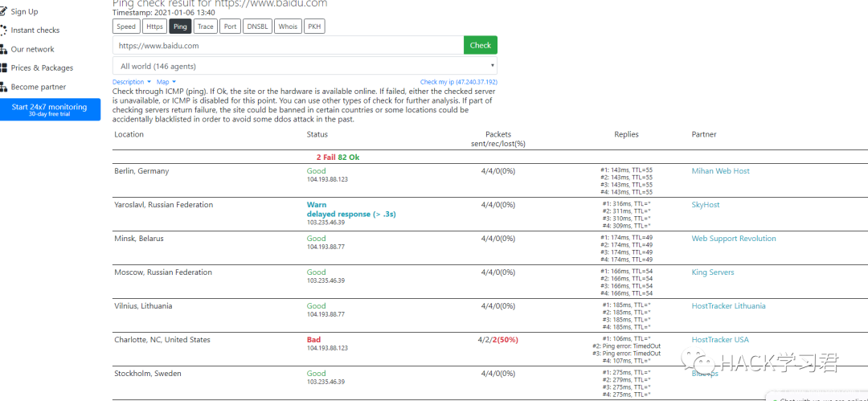Click the 4/2/2(50%) packet loss value

498,340
